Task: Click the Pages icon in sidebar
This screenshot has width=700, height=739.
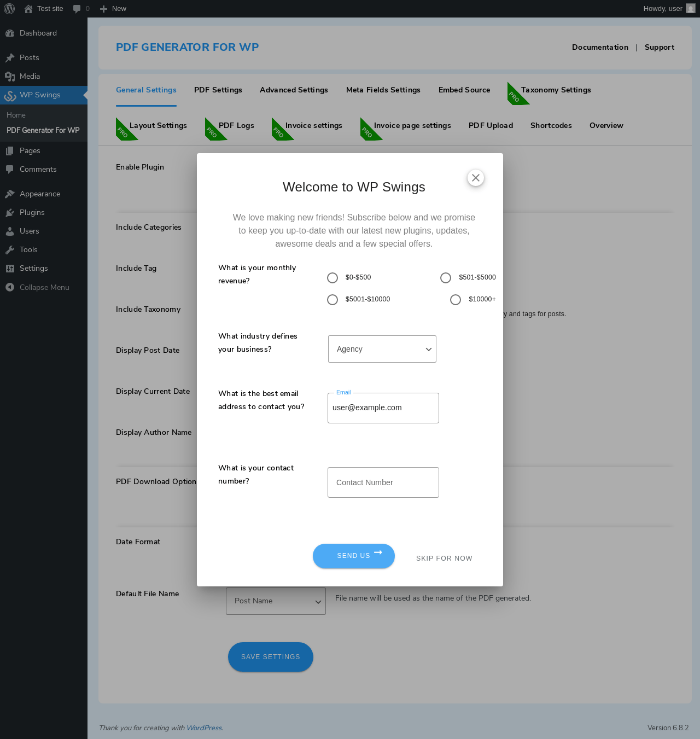Action: tap(10, 150)
